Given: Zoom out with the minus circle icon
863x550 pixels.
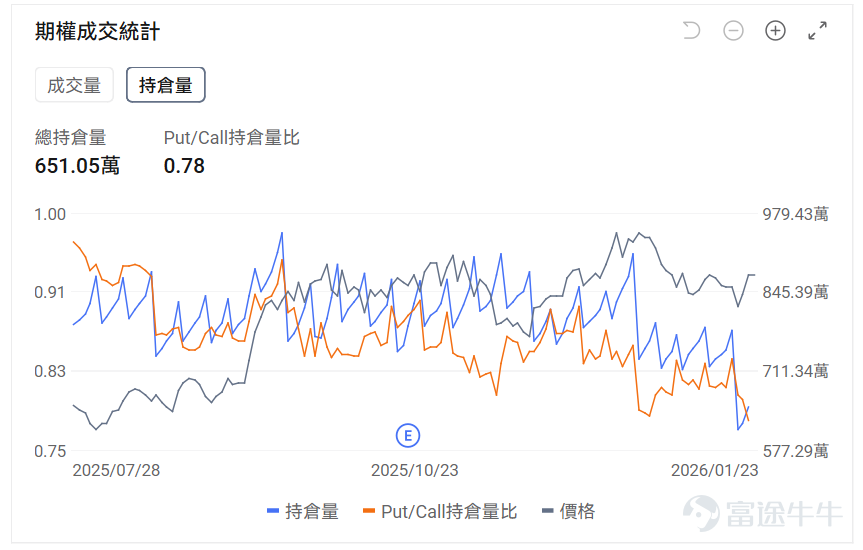Looking at the screenshot, I should (x=733, y=30).
